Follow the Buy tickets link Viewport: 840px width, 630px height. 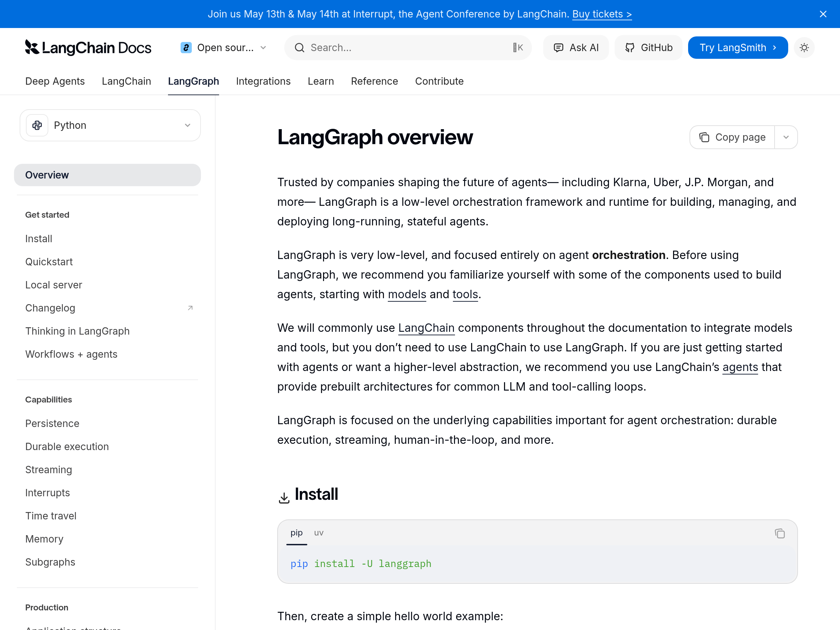tap(602, 14)
